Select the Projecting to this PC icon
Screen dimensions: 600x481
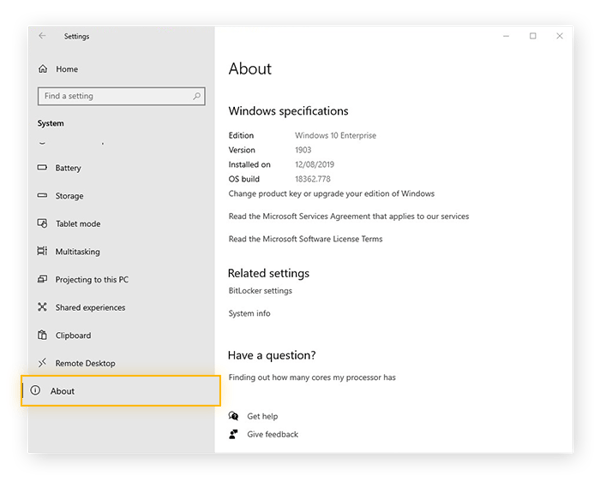click(x=42, y=279)
